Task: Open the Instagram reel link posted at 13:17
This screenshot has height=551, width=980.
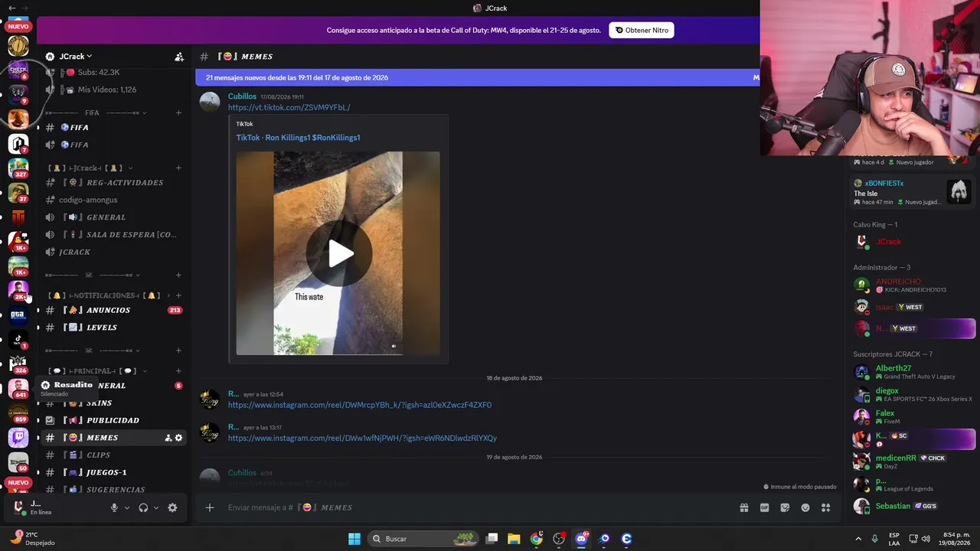Action: point(362,439)
